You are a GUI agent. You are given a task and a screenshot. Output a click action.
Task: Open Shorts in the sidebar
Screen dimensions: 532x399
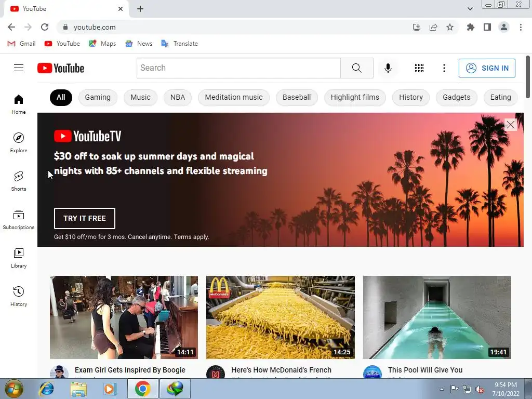[19, 181]
